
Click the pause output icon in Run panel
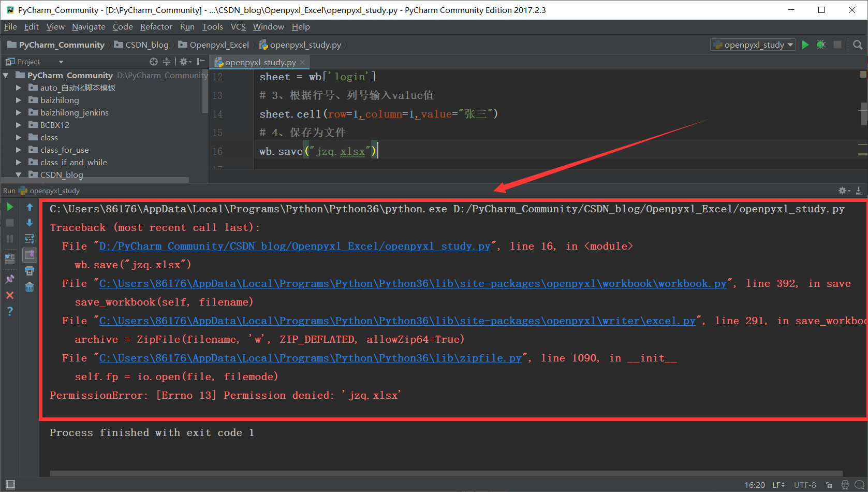(10, 239)
